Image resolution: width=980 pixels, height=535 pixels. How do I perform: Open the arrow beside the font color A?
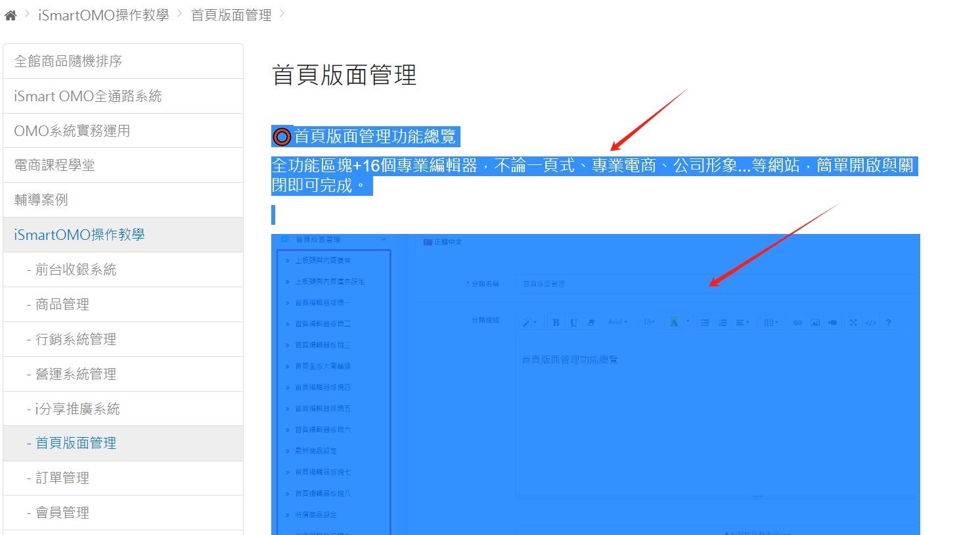(x=688, y=322)
